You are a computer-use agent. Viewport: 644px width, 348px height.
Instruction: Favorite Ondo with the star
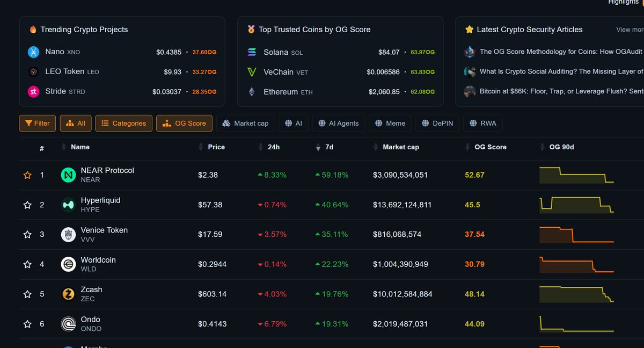coord(27,324)
